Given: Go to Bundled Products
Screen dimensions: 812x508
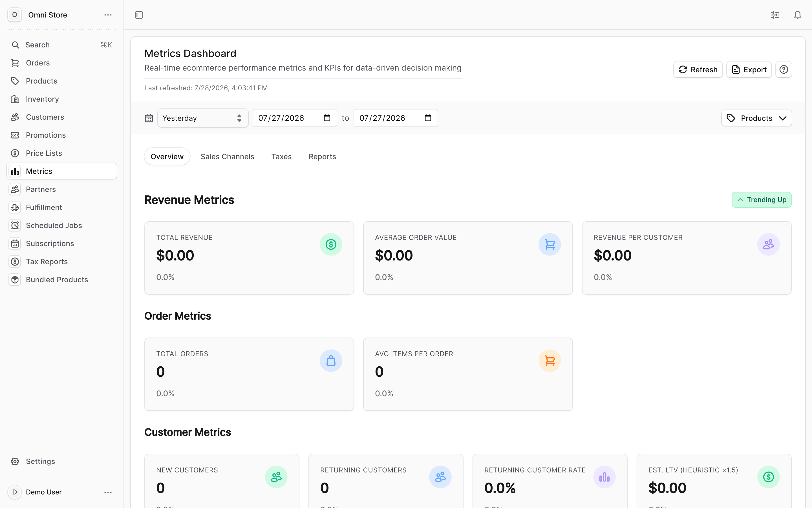Looking at the screenshot, I should [62, 279].
